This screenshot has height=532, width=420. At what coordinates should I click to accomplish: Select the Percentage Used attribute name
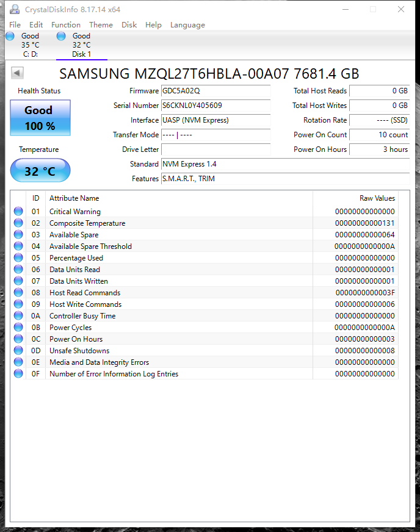pos(76,258)
